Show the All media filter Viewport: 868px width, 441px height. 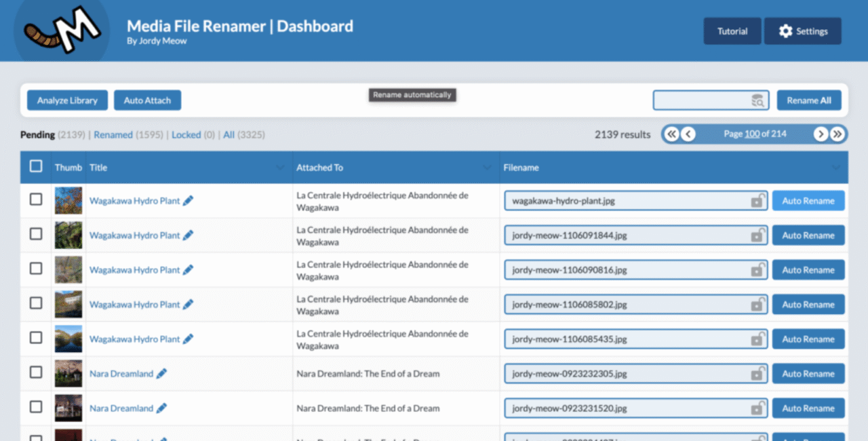[229, 135]
